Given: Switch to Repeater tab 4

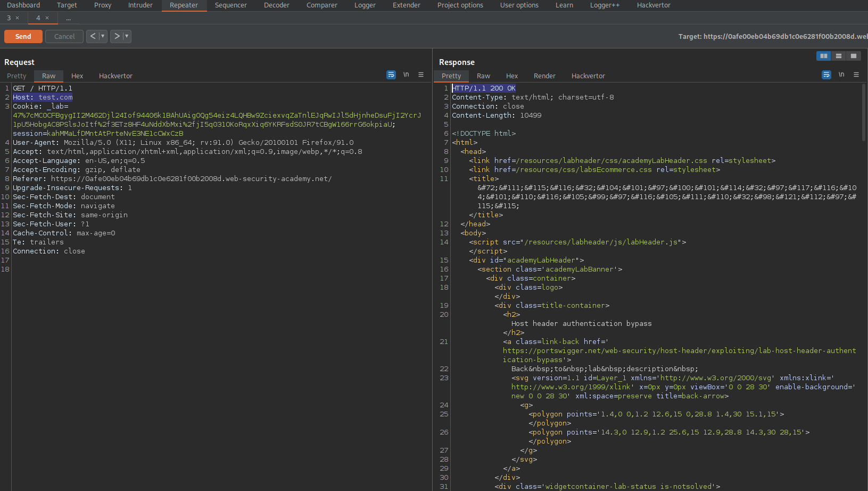Looking at the screenshot, I should [38, 18].
